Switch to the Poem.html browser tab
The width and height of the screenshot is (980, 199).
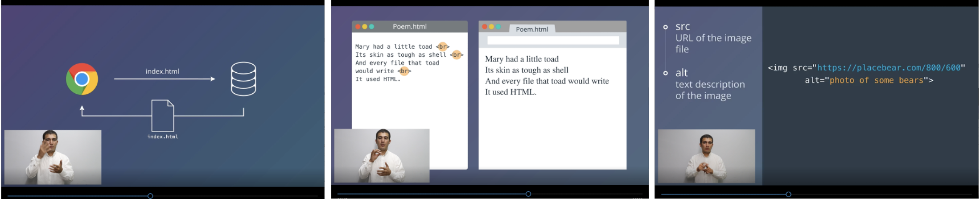click(532, 29)
